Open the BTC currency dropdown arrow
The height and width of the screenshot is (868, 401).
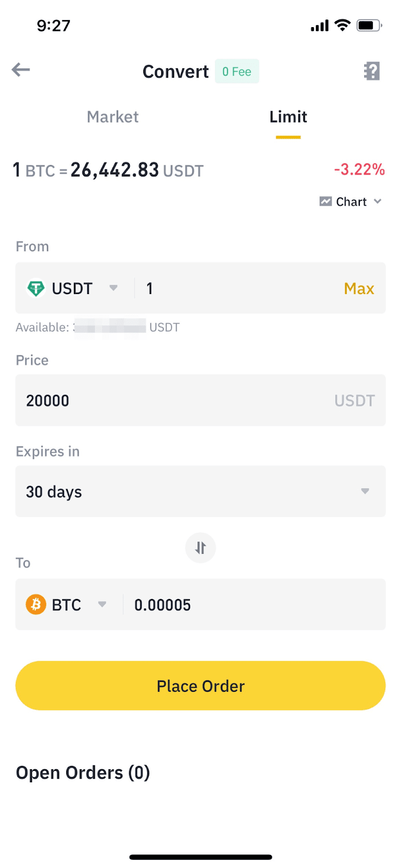click(x=102, y=604)
